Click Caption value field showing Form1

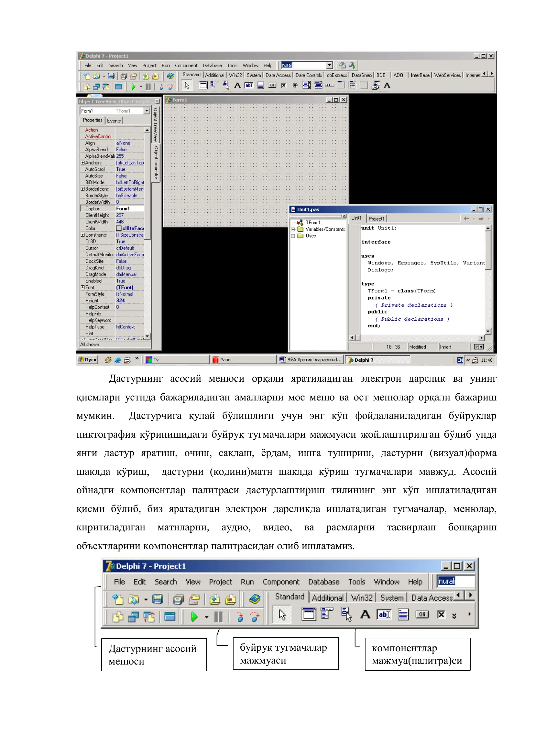tap(130, 209)
